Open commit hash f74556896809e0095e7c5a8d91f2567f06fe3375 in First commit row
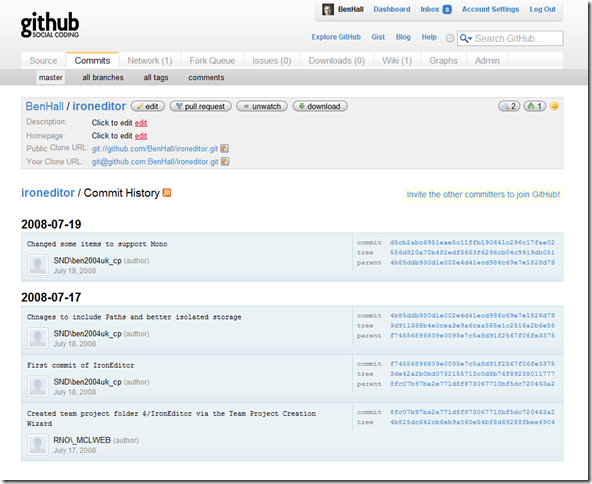This screenshot has height=484, width=592. point(472,364)
